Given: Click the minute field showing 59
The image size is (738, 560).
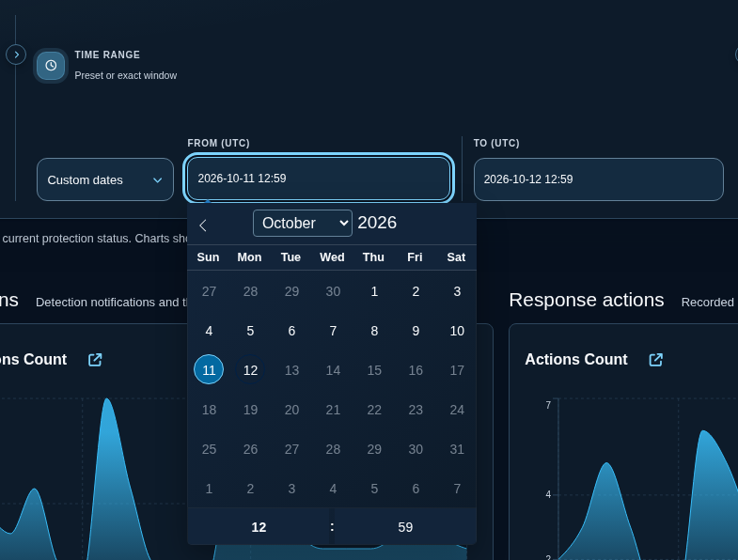Looking at the screenshot, I should pos(405,527).
